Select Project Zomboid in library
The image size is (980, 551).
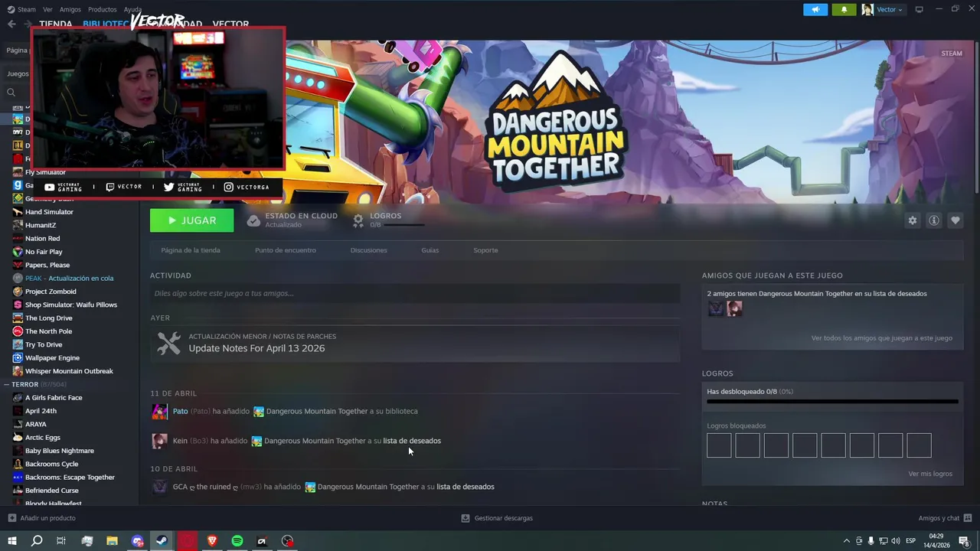click(x=51, y=292)
